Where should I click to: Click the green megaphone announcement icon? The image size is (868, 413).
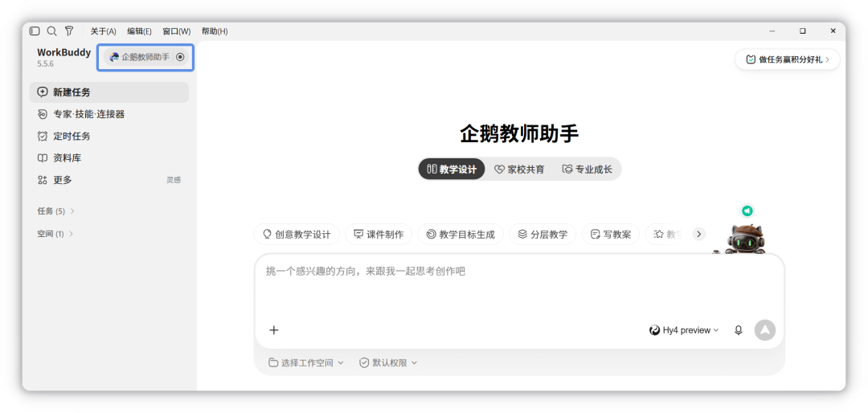[747, 211]
